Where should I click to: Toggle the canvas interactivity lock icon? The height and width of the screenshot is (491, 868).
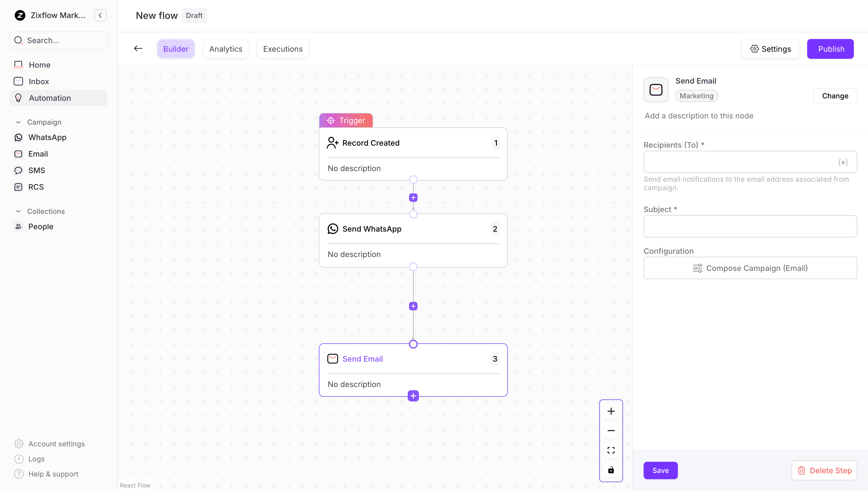pos(611,470)
